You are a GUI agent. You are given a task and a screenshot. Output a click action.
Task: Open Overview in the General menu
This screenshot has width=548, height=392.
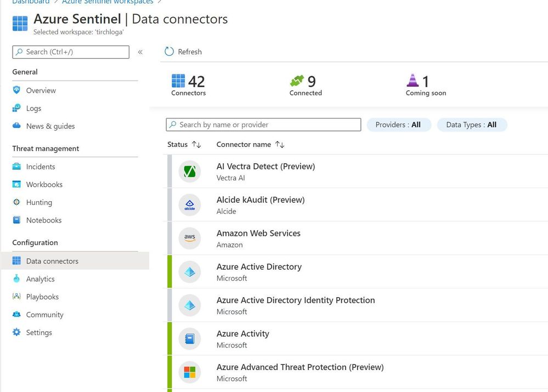pyautogui.click(x=41, y=90)
